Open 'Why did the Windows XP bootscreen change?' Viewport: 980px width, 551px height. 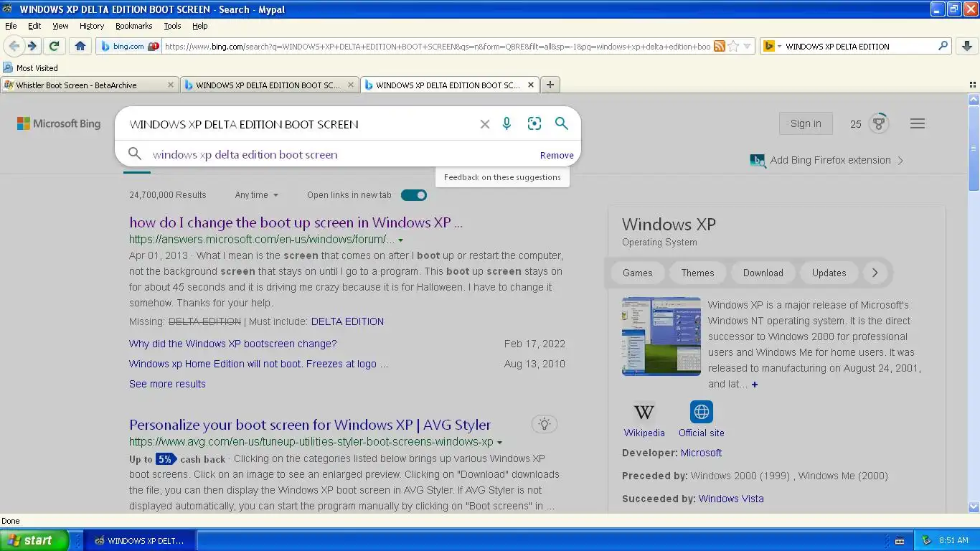[232, 344]
